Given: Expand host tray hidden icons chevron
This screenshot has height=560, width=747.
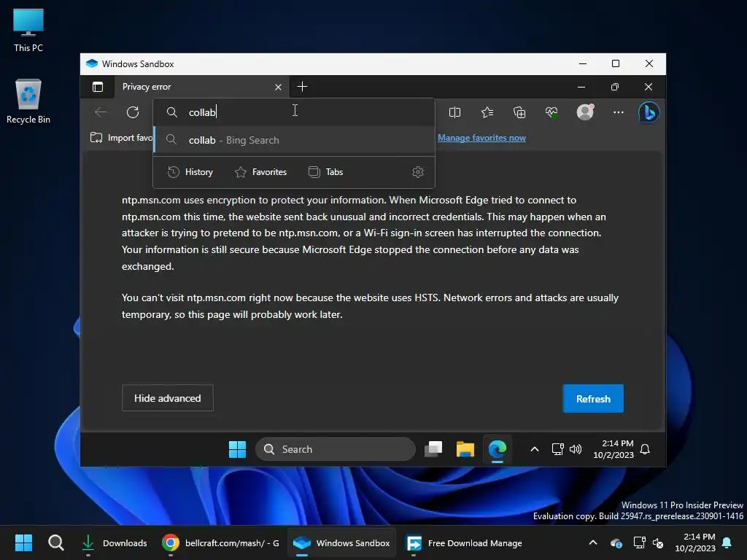Looking at the screenshot, I should pyautogui.click(x=593, y=542).
